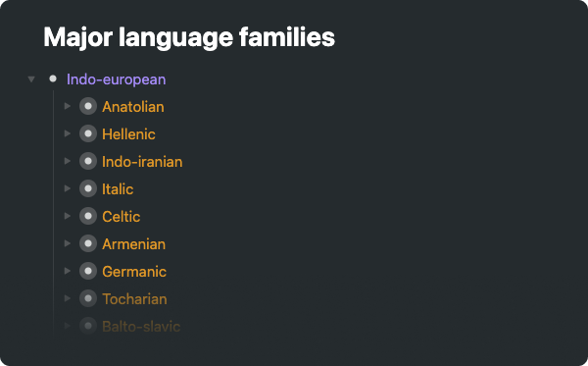Click the bullet icon beside Armenian

pos(88,243)
